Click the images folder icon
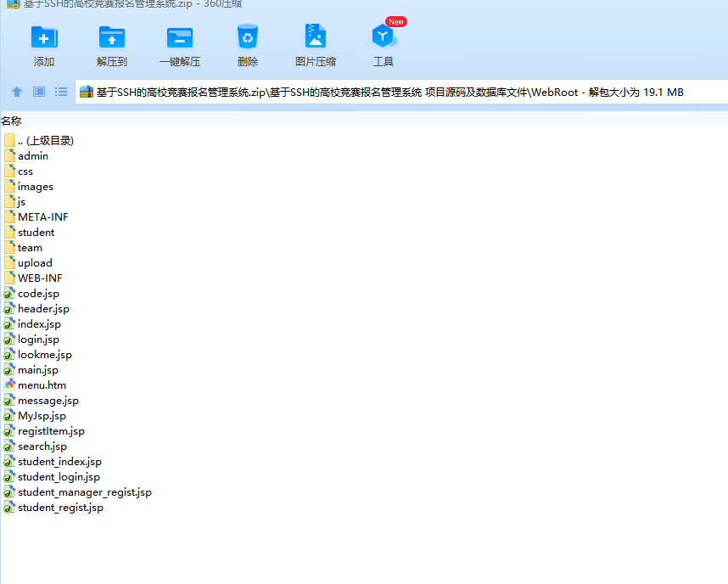 click(x=9, y=186)
